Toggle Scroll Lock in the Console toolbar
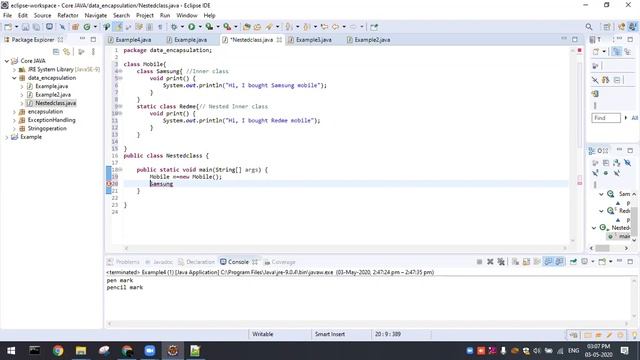 pyautogui.click(x=526, y=262)
